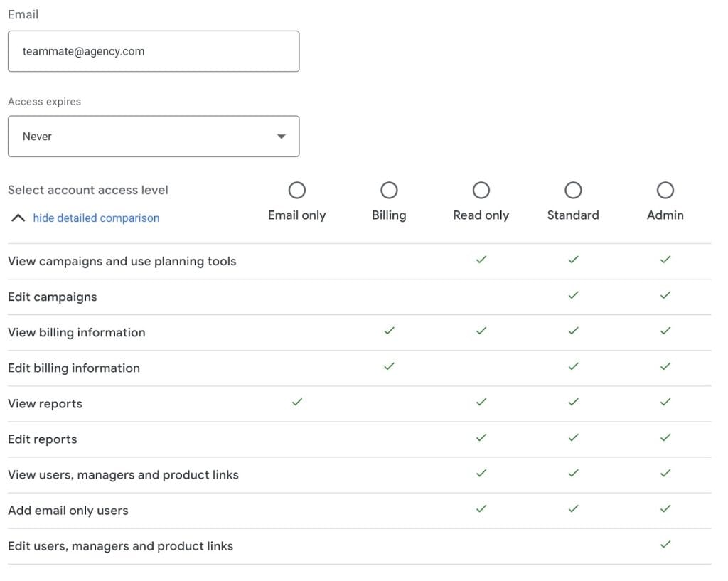Choose the Read only access radio button
This screenshot has height=581, width=728.
(481, 190)
